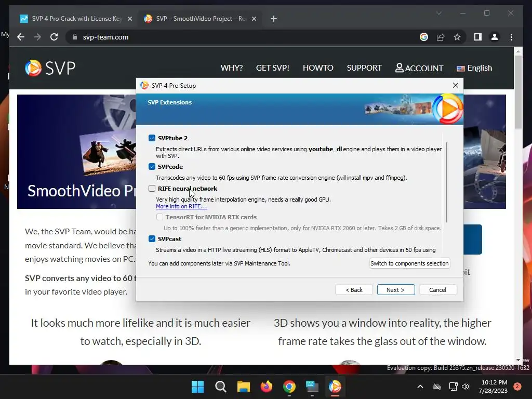Close the SmoothVideo Project tab

254,19
